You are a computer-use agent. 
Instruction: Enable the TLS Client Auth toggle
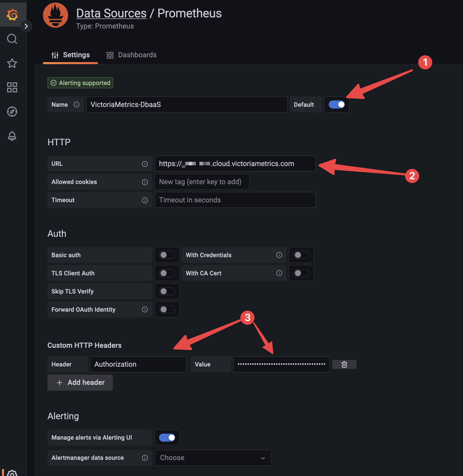point(167,273)
